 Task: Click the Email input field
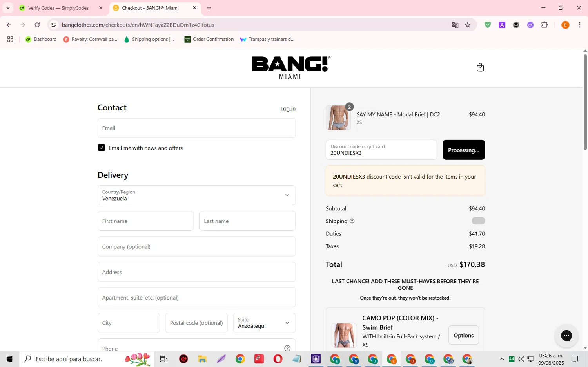[x=196, y=128]
